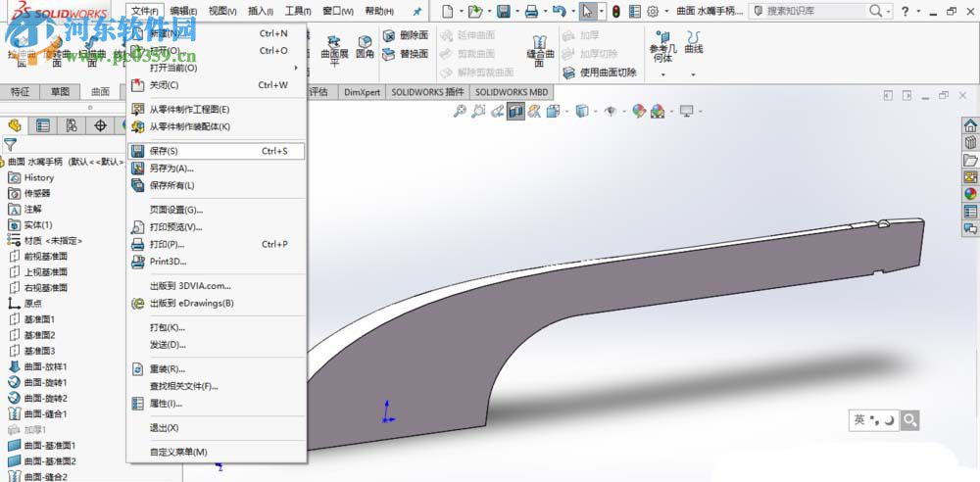Click the Zoom to Fit magnifier icon
980x482 pixels.
pyautogui.click(x=460, y=112)
